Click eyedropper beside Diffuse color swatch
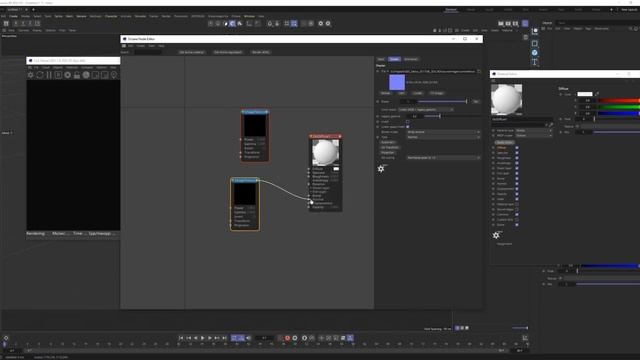Image resolution: width=640 pixels, height=360 pixels. 597,94
